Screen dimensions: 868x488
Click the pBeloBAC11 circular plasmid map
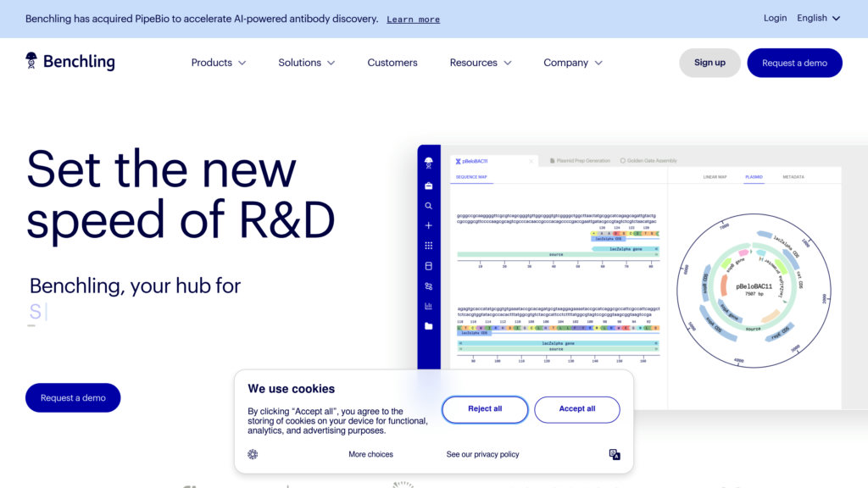point(739,290)
